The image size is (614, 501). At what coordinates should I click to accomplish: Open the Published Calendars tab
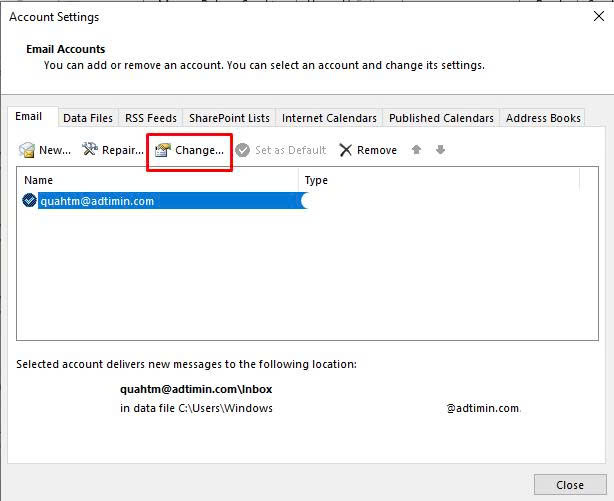441,118
